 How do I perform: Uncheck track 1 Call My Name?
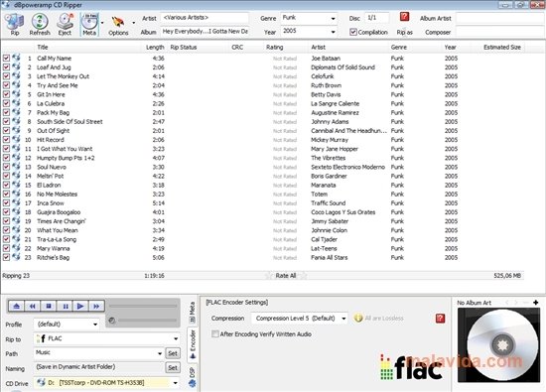pos(6,59)
